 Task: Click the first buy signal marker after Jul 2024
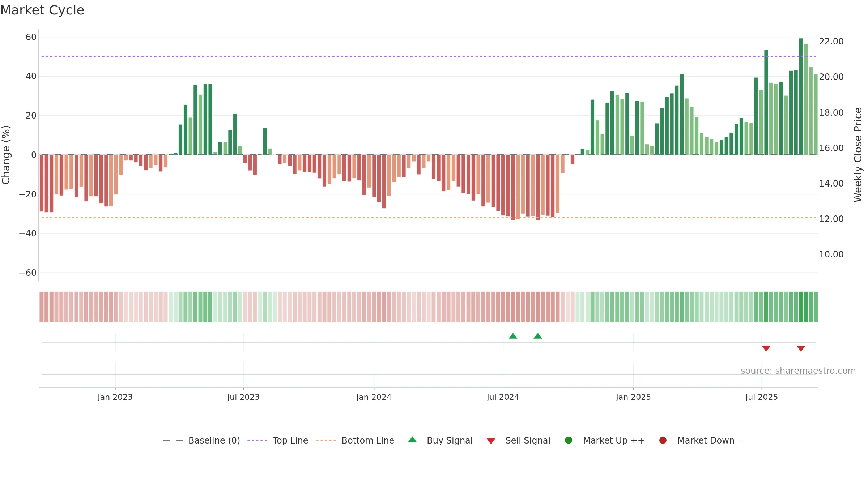point(513,336)
